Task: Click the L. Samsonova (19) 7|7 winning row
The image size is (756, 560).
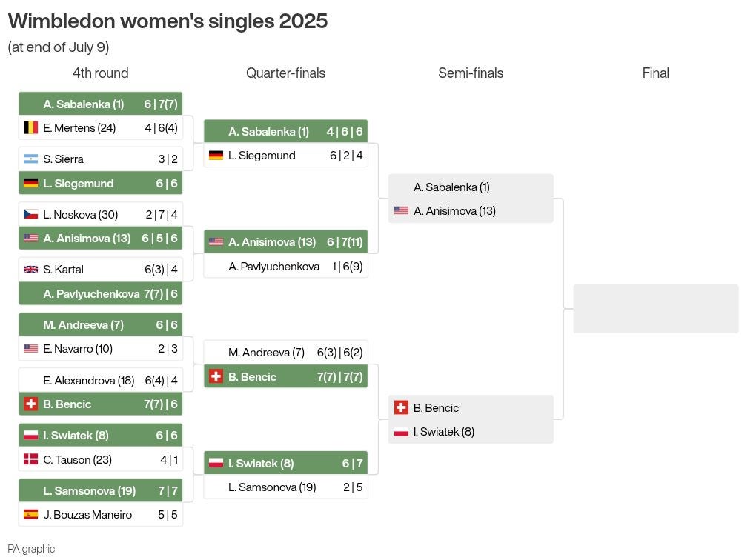Action: (x=101, y=490)
